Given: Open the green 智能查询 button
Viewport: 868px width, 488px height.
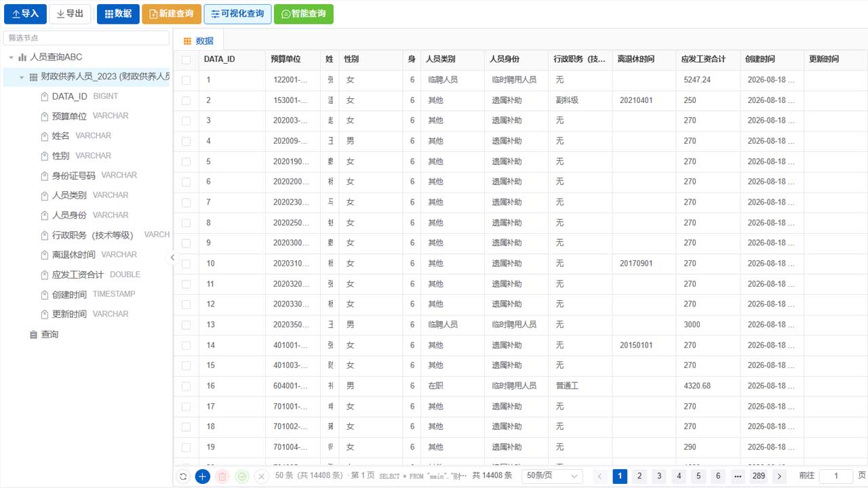Looking at the screenshot, I should pyautogui.click(x=304, y=14).
